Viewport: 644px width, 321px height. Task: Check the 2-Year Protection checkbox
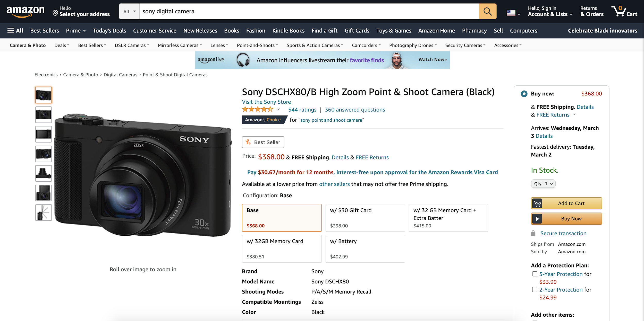click(535, 290)
